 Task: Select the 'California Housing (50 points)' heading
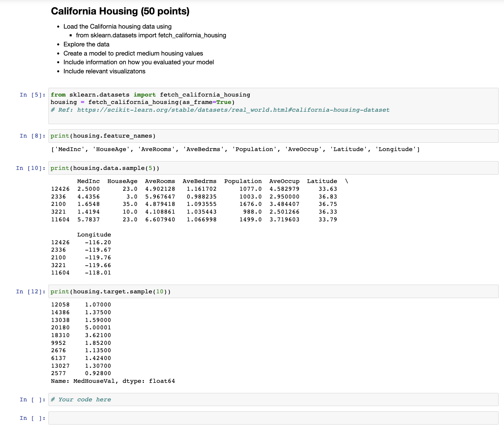click(x=120, y=11)
